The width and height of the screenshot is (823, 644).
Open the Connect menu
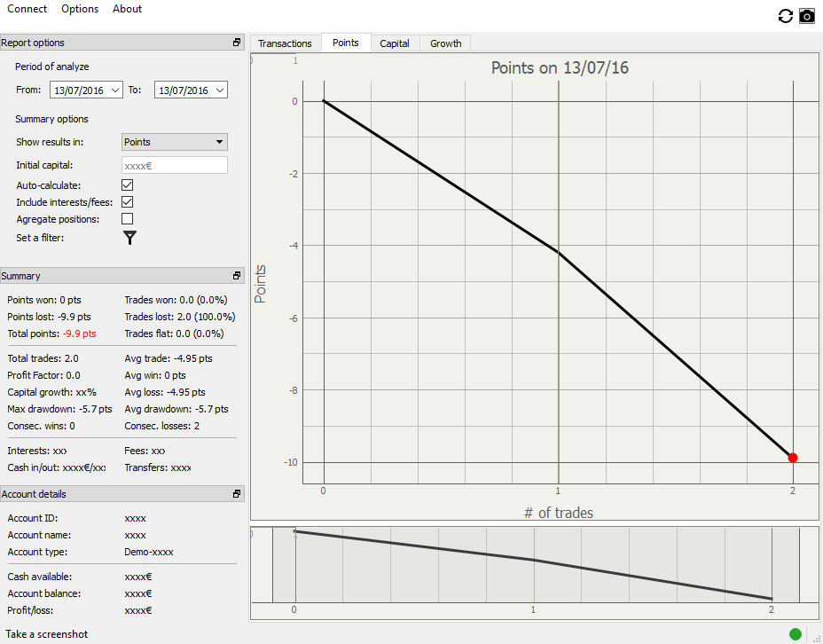pyautogui.click(x=27, y=9)
